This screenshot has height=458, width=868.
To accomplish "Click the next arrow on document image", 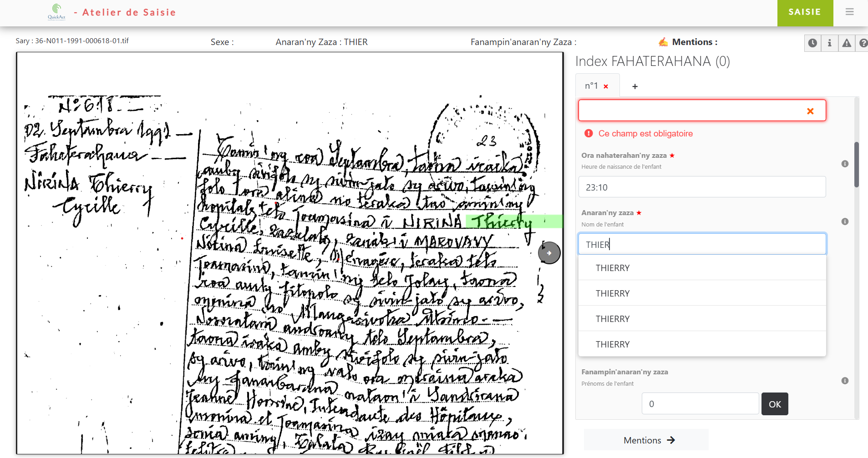I will coord(549,253).
